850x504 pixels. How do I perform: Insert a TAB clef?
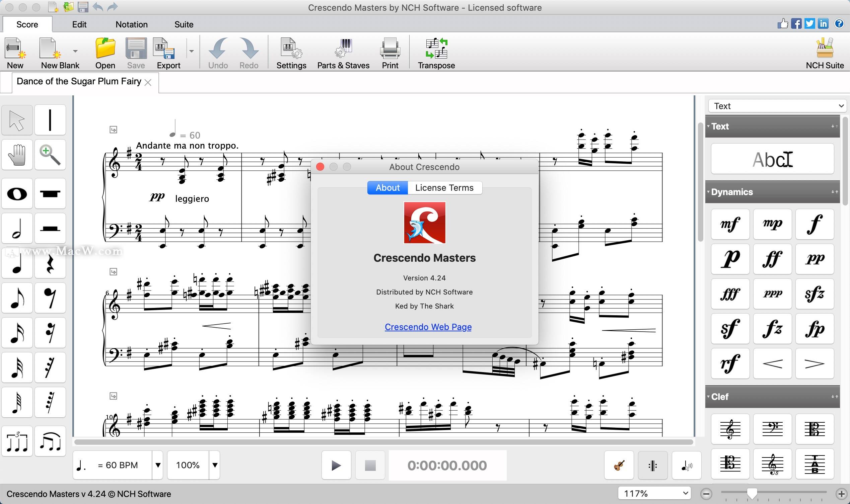[x=814, y=464]
